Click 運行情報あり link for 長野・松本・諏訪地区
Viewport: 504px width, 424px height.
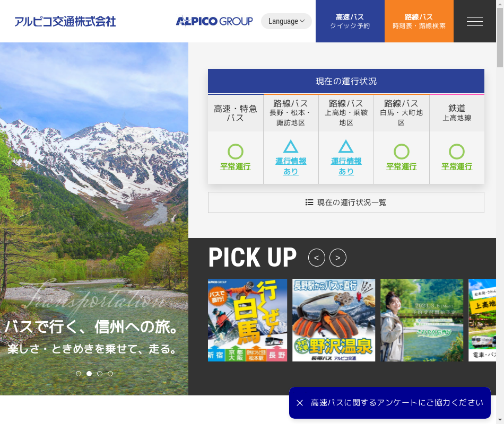[291, 166]
